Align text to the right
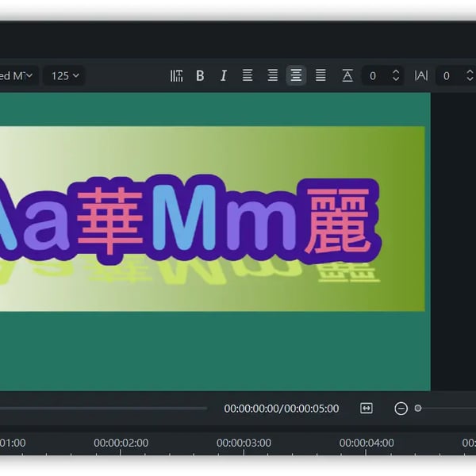 coord(273,75)
